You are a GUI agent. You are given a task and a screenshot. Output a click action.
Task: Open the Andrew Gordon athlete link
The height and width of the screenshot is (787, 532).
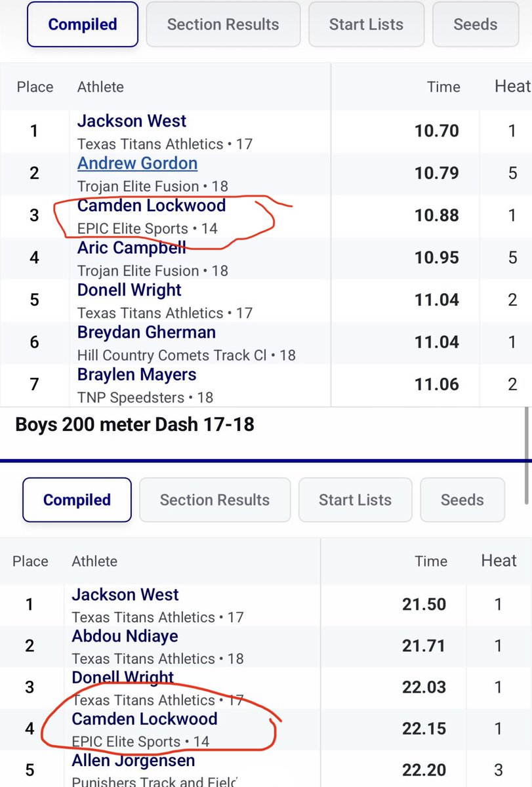pos(137,163)
